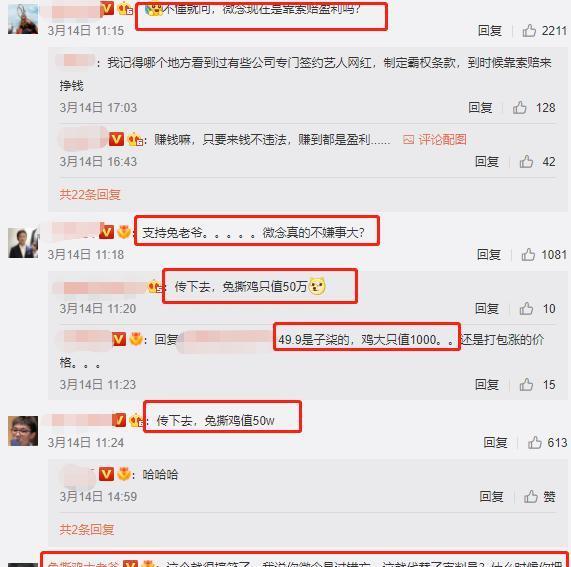Like the 16:43 reply with 42 likes
Screen dimensions: 571x567
tap(526, 161)
